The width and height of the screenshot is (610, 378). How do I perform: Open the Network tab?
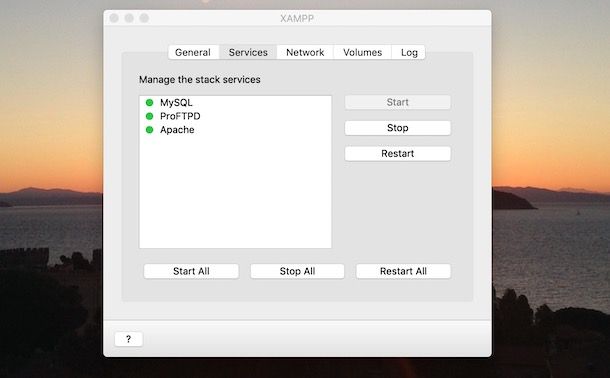pos(305,52)
